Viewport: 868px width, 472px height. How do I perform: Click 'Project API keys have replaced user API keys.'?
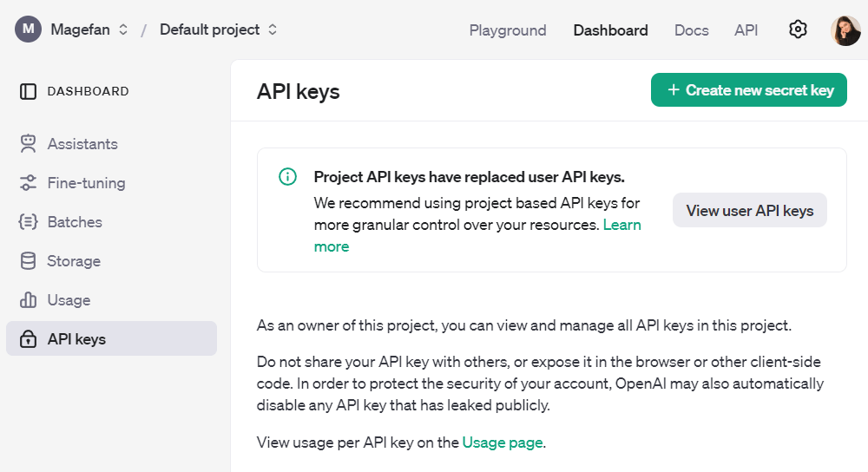[x=469, y=177]
